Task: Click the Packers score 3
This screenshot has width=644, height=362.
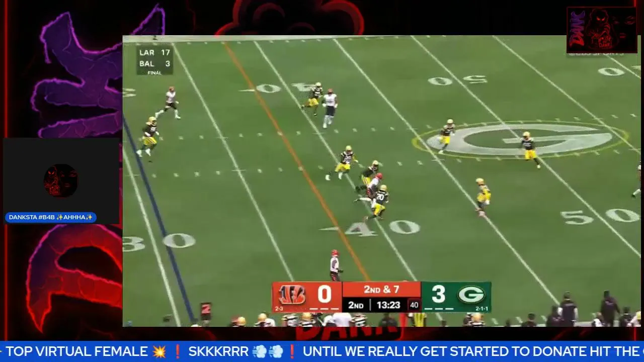Action: pos(438,295)
